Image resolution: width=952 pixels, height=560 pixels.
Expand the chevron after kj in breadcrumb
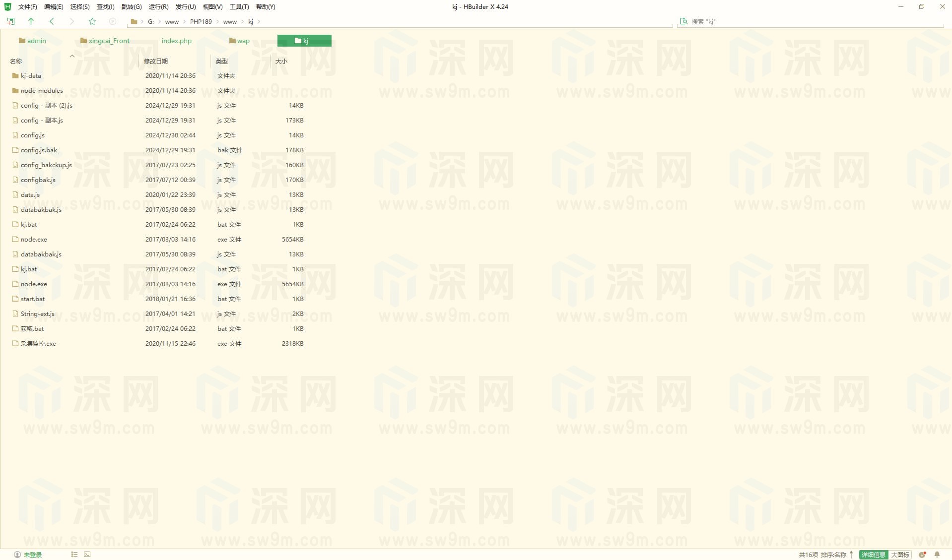tap(259, 21)
